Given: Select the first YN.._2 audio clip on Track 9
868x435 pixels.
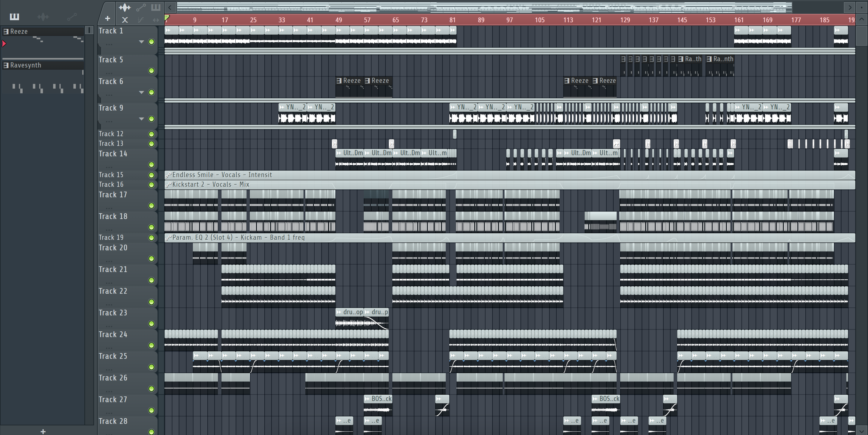Looking at the screenshot, I should click(292, 113).
